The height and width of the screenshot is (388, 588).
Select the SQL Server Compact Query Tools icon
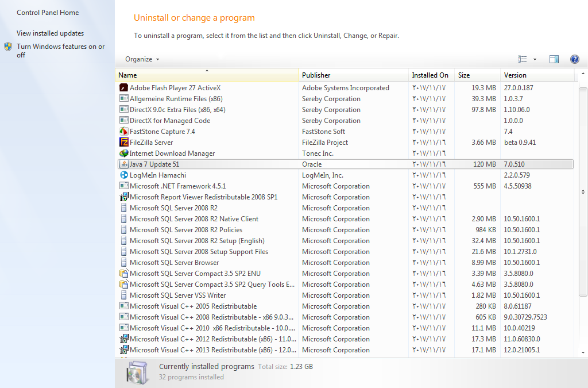124,284
